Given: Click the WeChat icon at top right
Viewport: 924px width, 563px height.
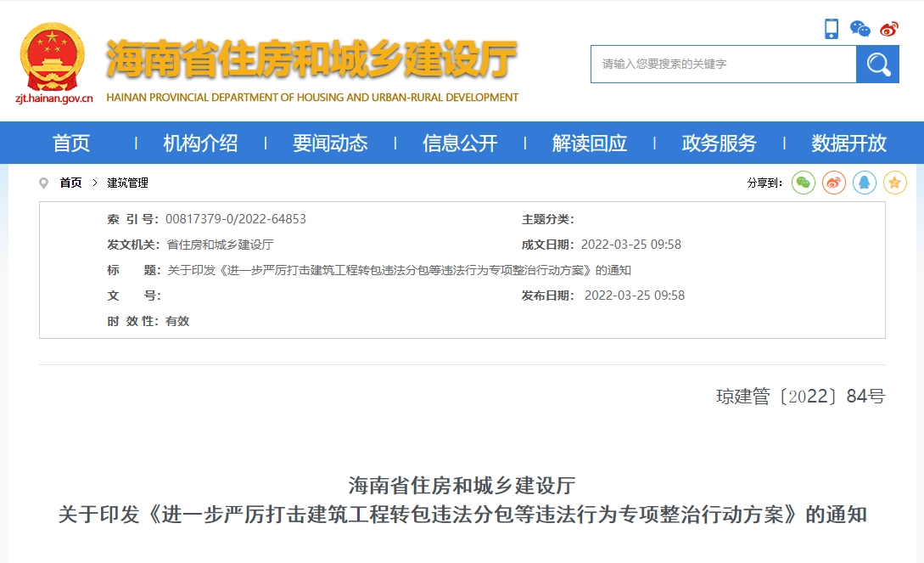Looking at the screenshot, I should pyautogui.click(x=860, y=28).
